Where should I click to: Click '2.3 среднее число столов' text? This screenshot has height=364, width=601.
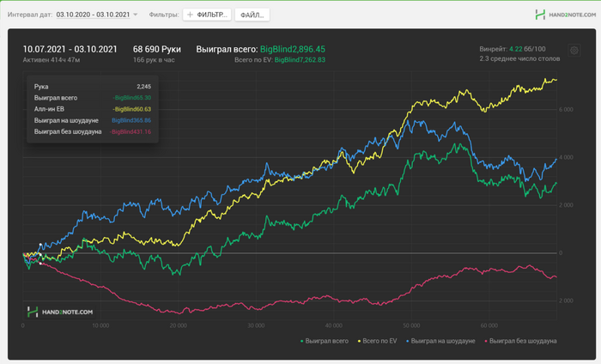pos(519,58)
